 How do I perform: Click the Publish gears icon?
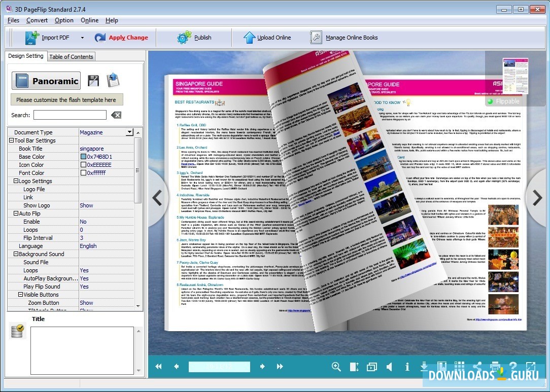click(x=184, y=38)
